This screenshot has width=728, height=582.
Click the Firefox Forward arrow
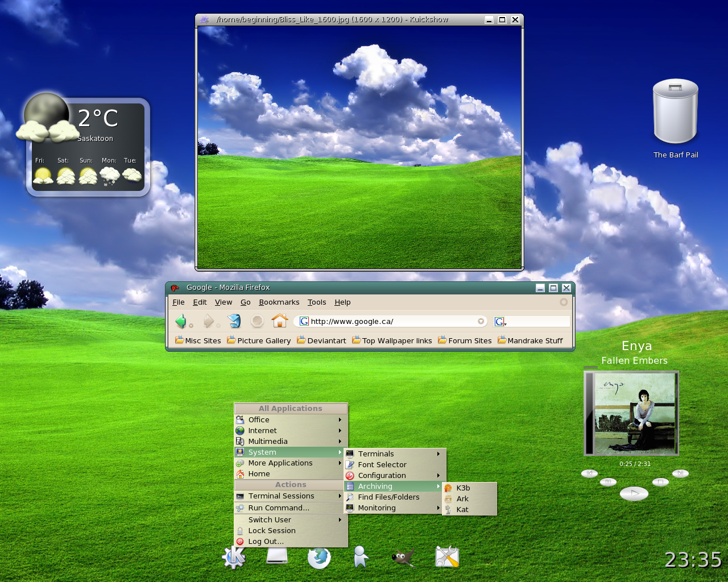pos(209,321)
